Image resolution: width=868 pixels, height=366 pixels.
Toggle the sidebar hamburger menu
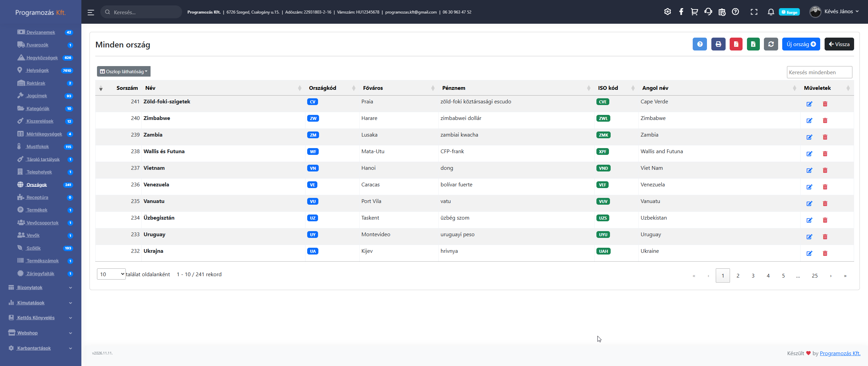(91, 13)
